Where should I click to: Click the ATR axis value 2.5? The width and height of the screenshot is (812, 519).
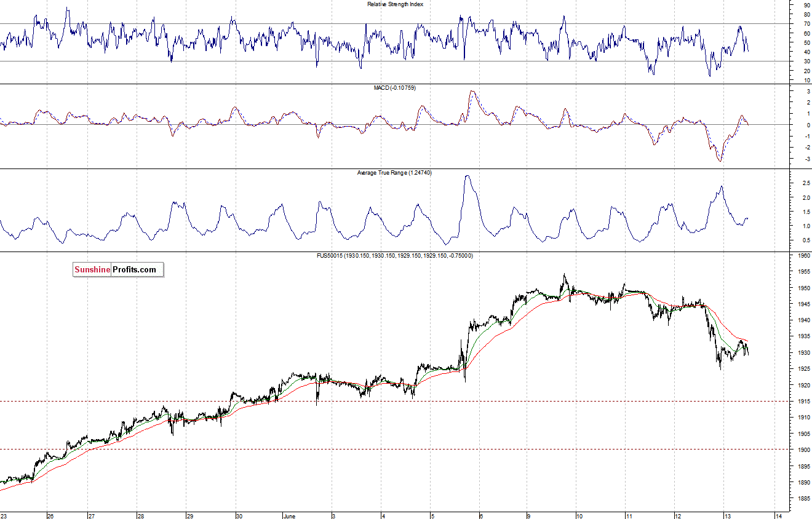(805, 183)
